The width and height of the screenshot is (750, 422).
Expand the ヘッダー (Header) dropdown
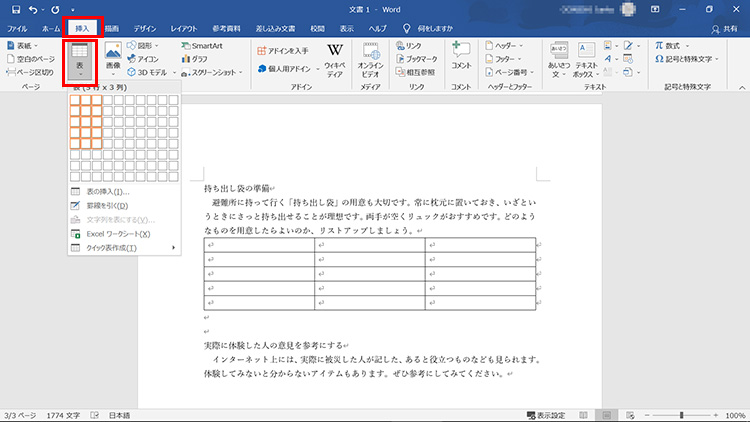coord(507,46)
